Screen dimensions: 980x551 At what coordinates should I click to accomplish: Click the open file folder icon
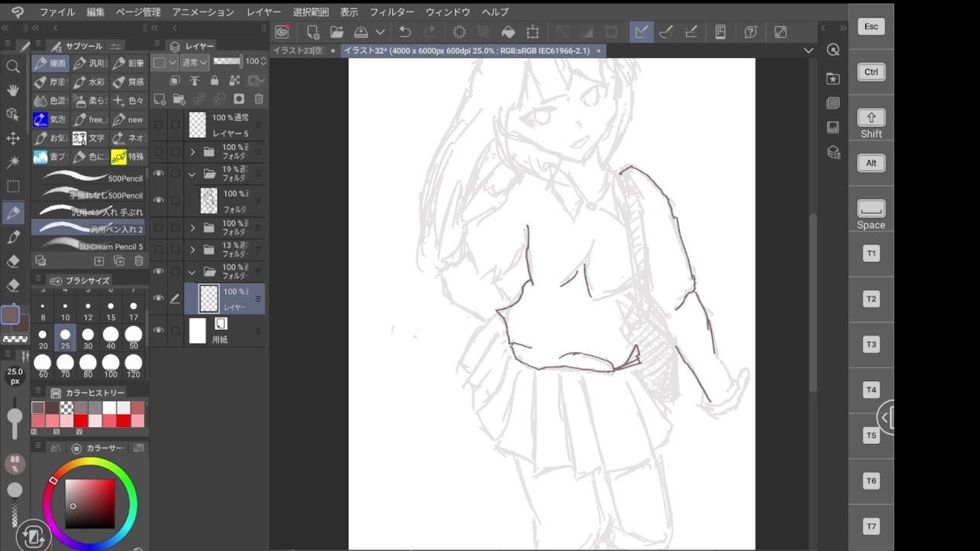337,32
